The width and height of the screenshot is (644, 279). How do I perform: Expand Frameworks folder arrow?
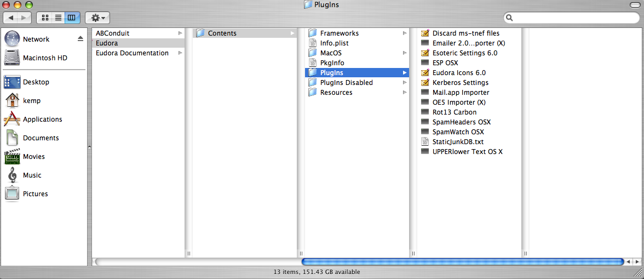pos(405,33)
